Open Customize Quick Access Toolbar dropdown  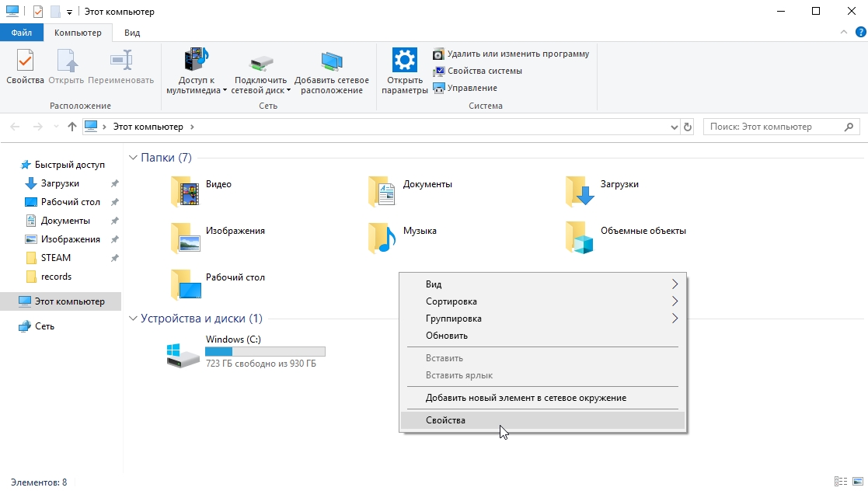pos(69,12)
